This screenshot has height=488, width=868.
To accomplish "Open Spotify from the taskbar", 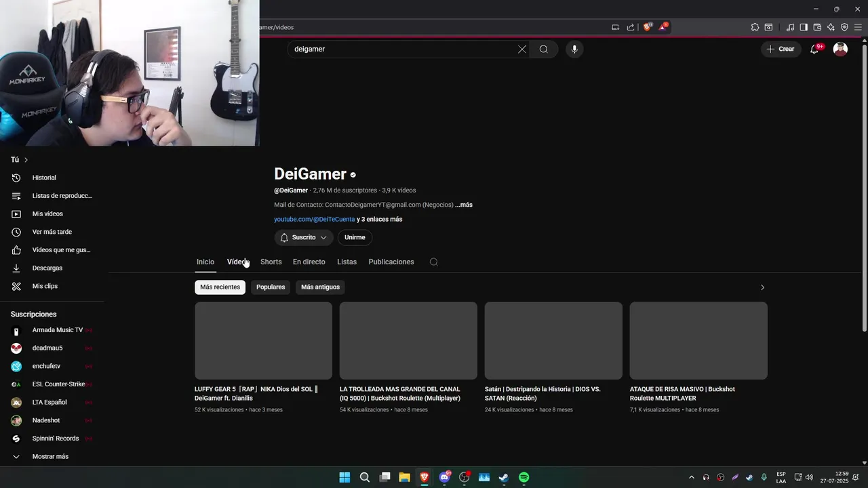I will point(524,477).
